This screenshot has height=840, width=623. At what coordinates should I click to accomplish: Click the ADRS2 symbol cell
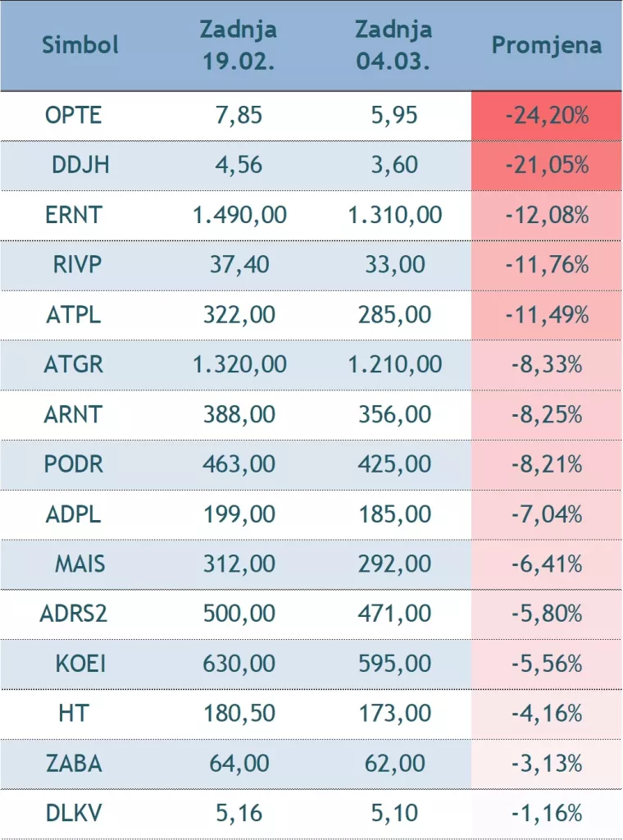[x=74, y=614]
